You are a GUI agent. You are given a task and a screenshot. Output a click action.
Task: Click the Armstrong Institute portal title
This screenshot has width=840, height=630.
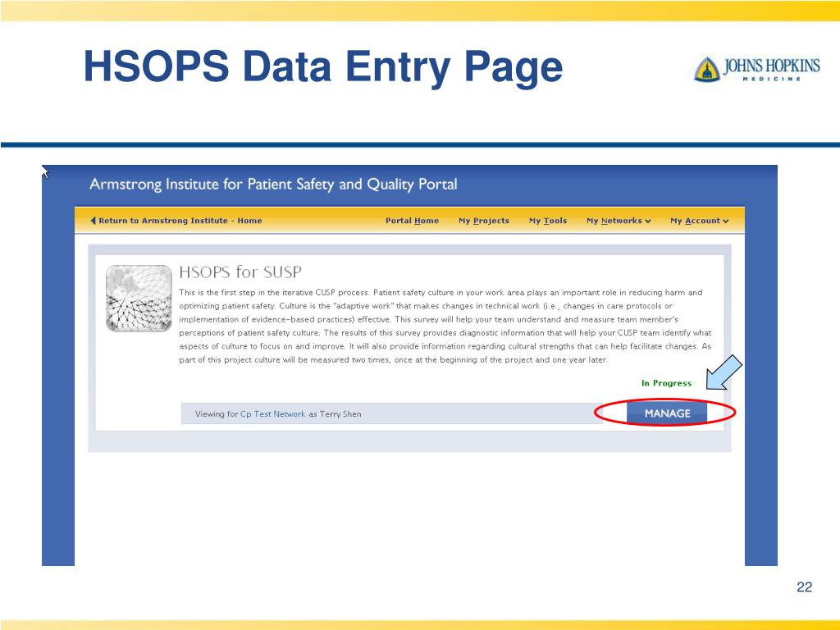point(273,185)
